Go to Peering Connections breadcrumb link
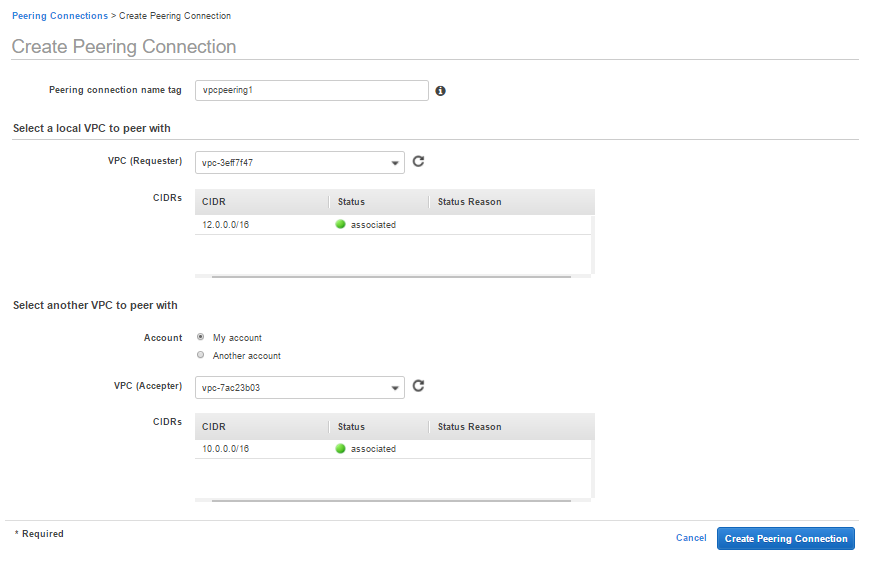872x564 pixels. click(x=60, y=16)
